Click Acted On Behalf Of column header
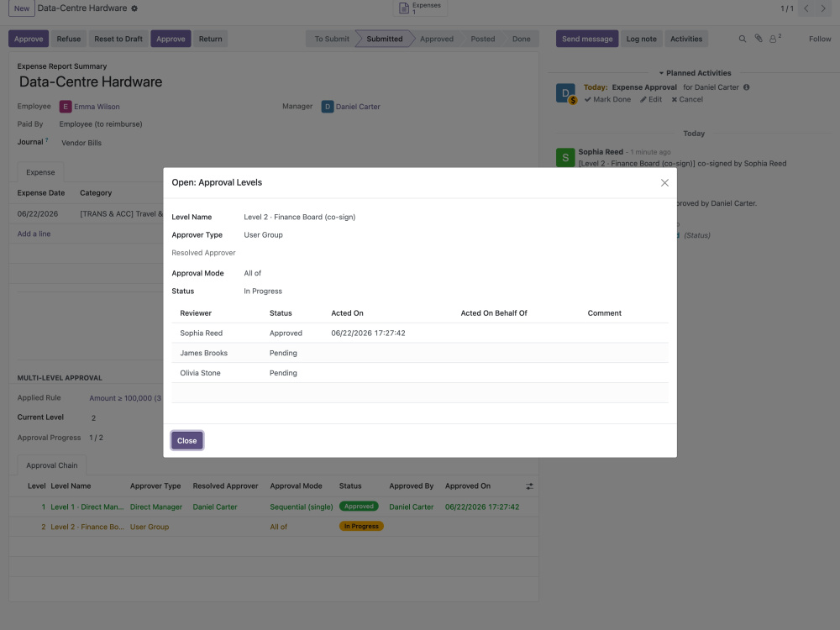Image resolution: width=840 pixels, height=630 pixels. point(494,312)
